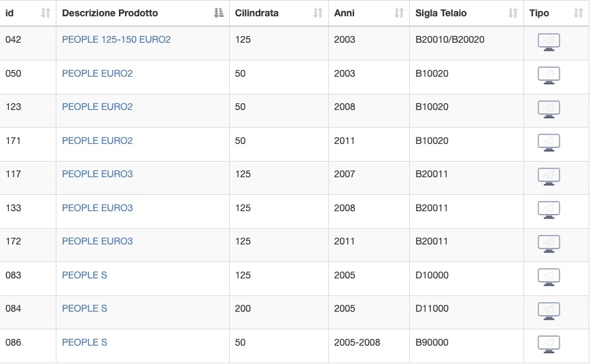Select monitor icon for row 117

549,177
